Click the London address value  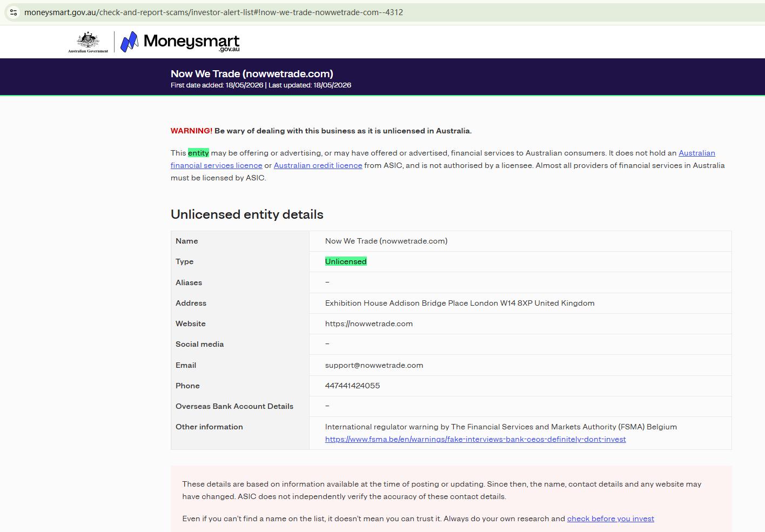click(460, 303)
